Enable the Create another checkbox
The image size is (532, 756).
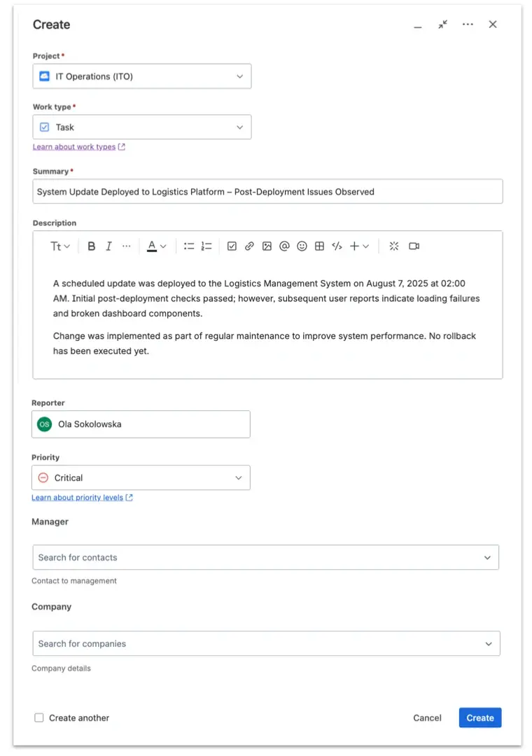(38, 717)
